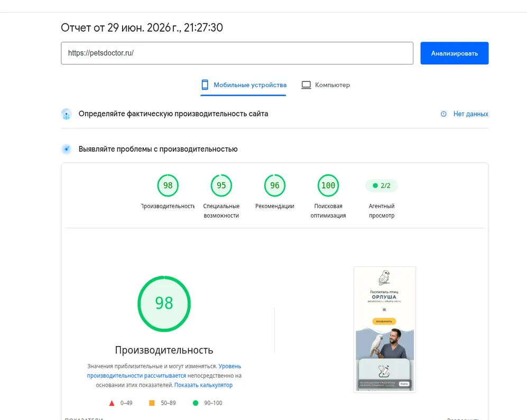The image size is (527, 420).
Task: Click the heading Выявляйте проблемы с производительностью
Action: [x=158, y=149]
